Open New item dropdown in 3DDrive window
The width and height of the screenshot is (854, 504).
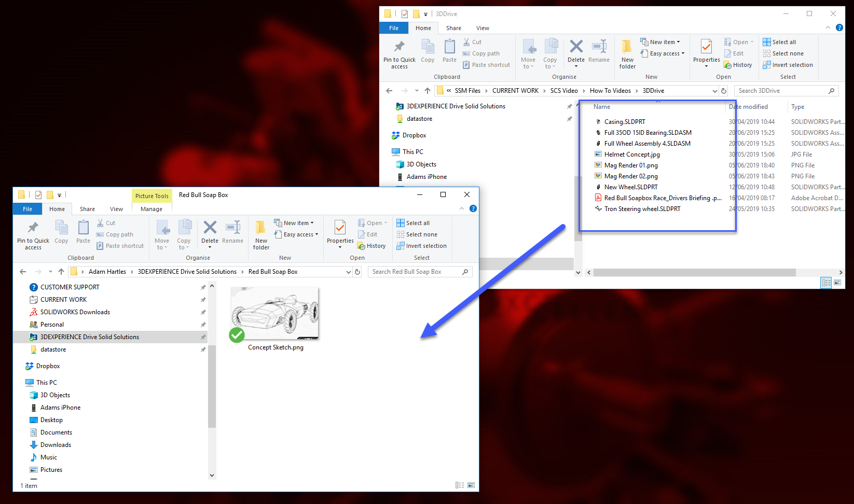660,42
